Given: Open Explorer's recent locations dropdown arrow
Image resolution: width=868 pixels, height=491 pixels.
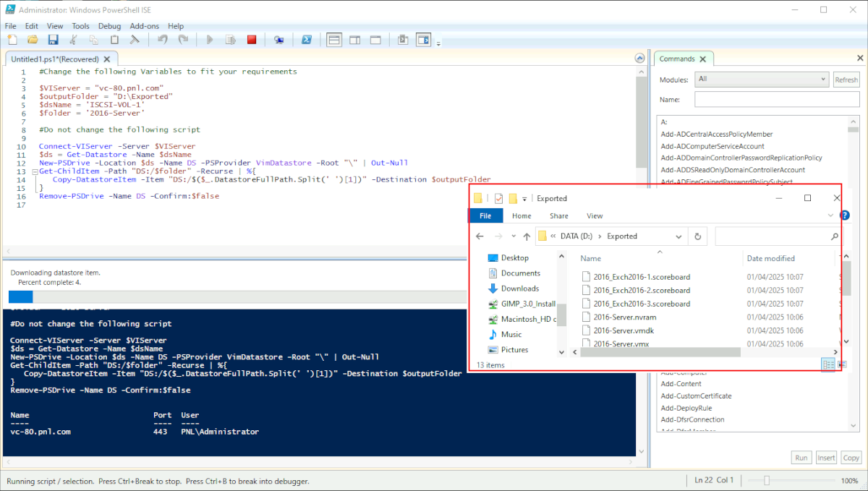Looking at the screenshot, I should click(x=513, y=237).
